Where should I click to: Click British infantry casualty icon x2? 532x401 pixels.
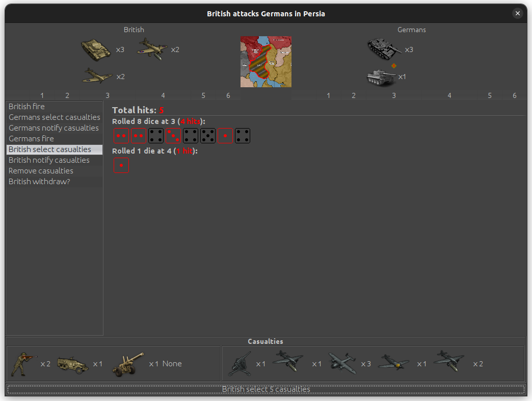[x=23, y=364]
